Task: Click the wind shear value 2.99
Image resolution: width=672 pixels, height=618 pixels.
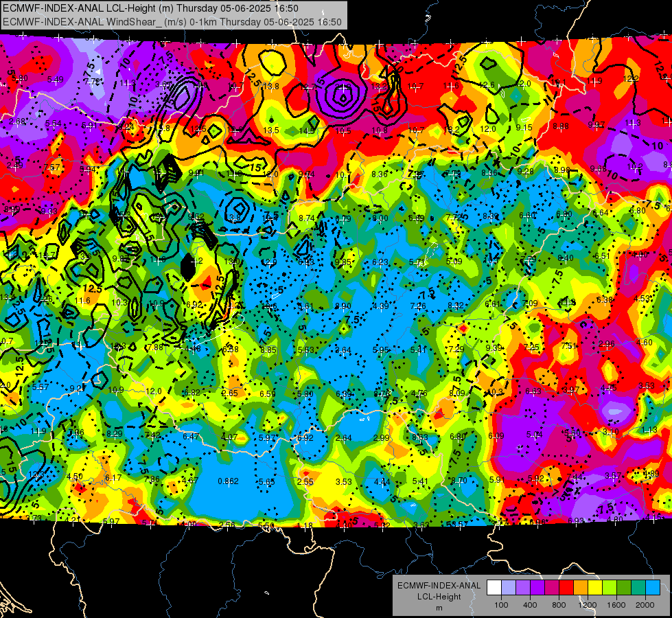Action: click(x=381, y=437)
